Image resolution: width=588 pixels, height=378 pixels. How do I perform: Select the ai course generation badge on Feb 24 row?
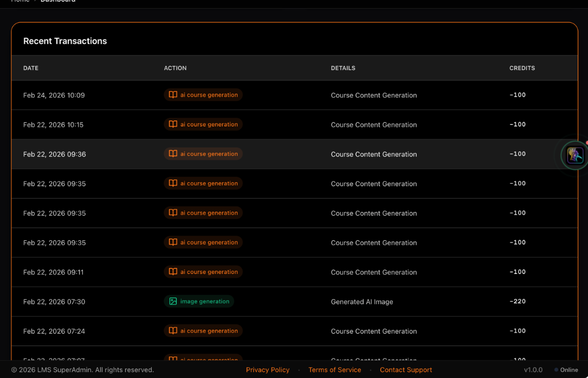(203, 94)
